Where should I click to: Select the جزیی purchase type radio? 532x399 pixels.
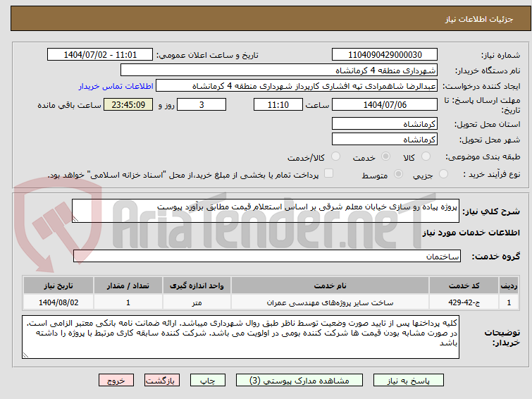(x=443, y=174)
